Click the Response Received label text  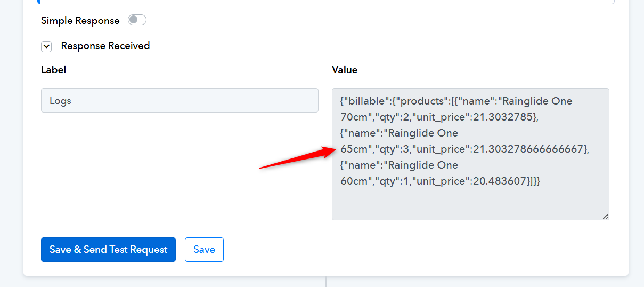pos(105,46)
